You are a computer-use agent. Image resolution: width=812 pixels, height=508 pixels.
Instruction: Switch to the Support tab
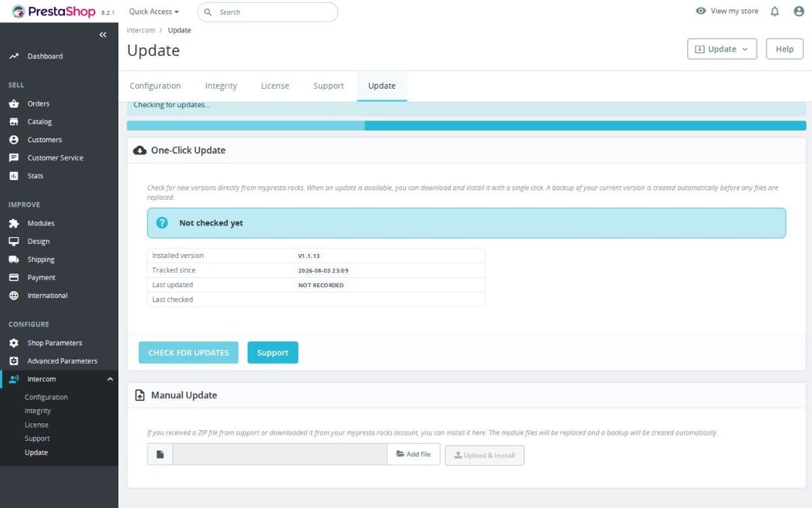click(328, 86)
